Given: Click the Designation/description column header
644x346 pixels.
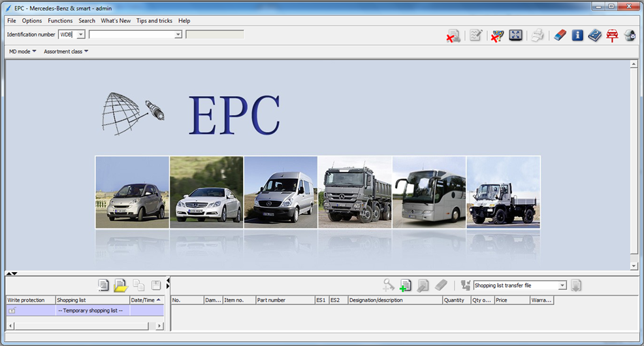Looking at the screenshot, I should tap(395, 300).
